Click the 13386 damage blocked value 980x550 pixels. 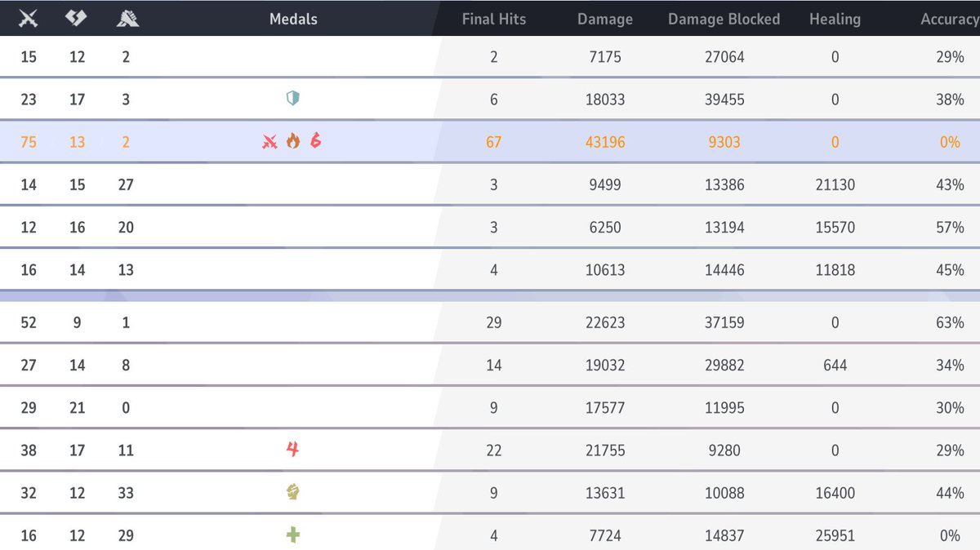click(724, 184)
